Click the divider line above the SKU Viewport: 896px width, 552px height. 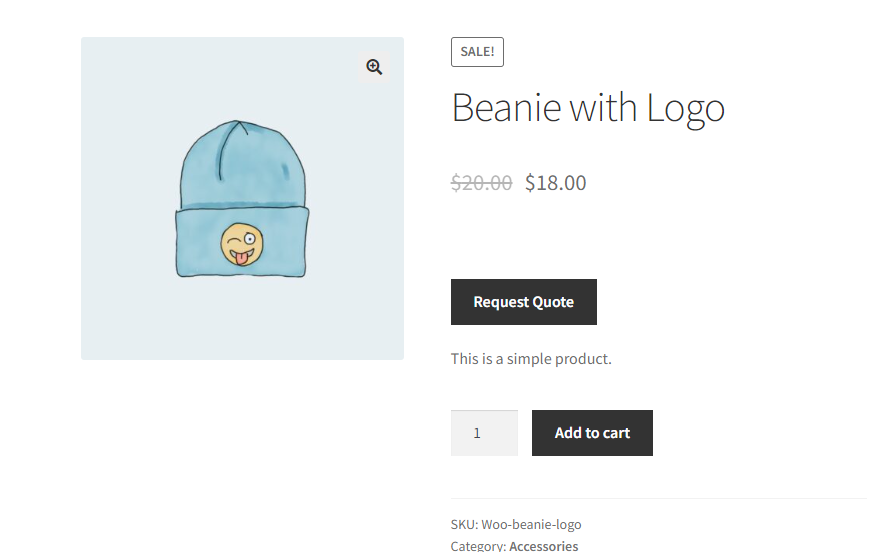point(658,498)
